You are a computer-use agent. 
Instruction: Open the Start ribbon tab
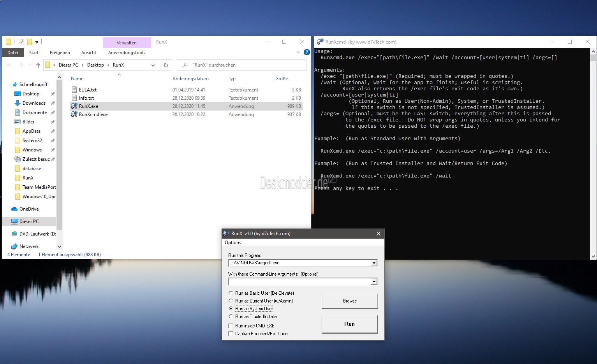34,53
